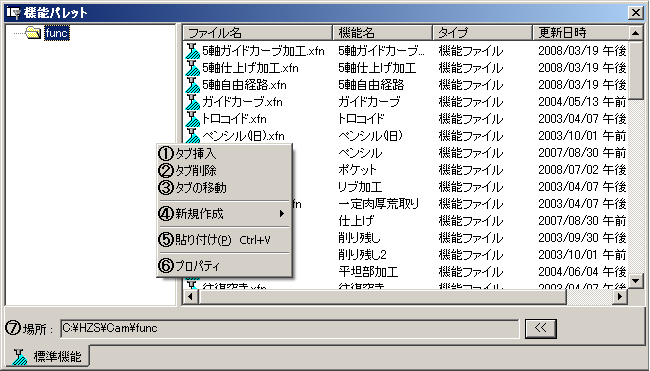Sort by the ファイル名 column header

tap(258, 32)
